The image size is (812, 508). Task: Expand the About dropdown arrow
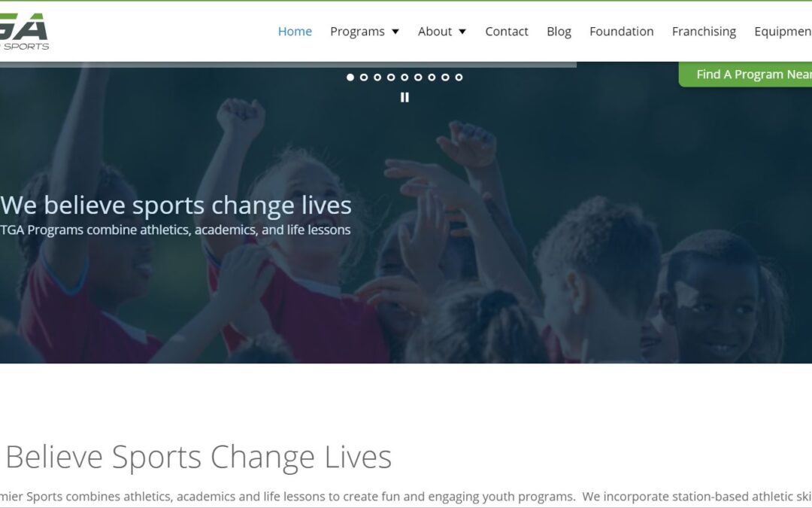462,32
